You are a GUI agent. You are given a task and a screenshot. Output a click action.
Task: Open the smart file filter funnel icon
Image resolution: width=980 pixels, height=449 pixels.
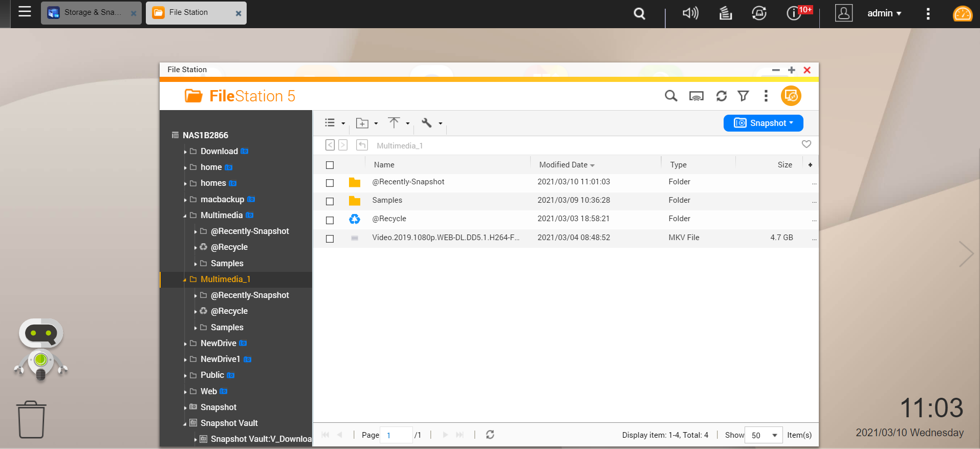[743, 96]
